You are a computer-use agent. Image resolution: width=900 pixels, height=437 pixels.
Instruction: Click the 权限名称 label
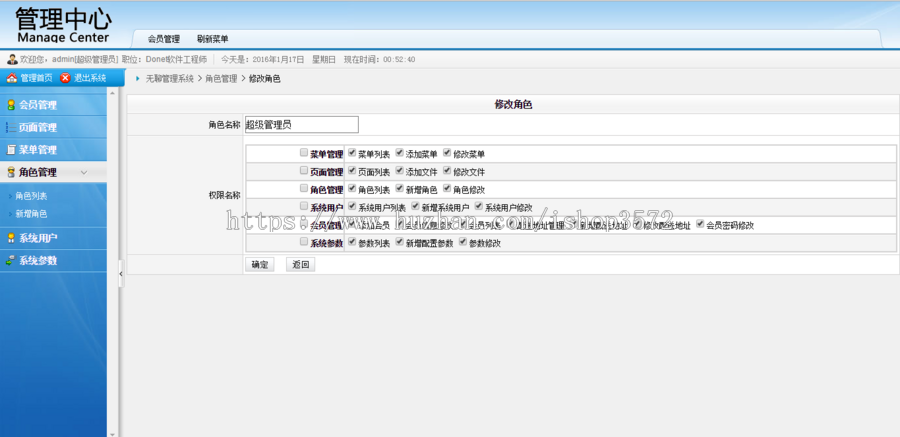pos(224,195)
